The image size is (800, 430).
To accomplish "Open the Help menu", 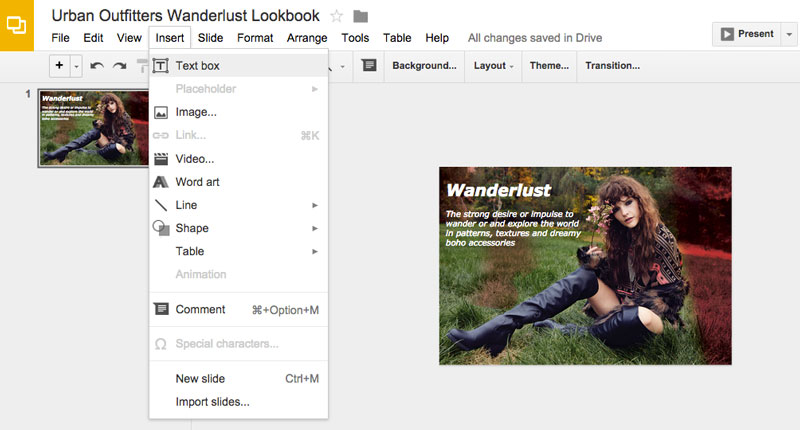I will coord(437,38).
